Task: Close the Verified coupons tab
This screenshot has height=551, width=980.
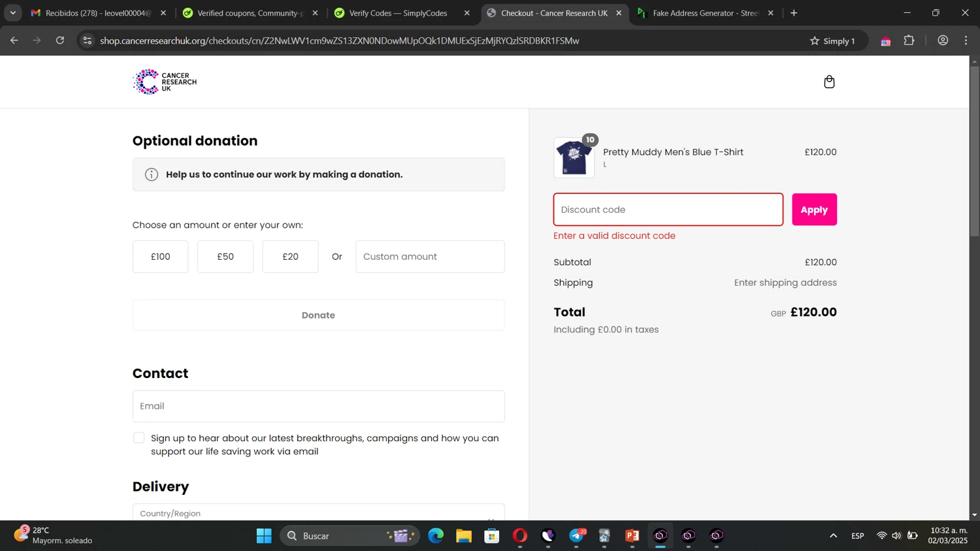Action: 315,13
